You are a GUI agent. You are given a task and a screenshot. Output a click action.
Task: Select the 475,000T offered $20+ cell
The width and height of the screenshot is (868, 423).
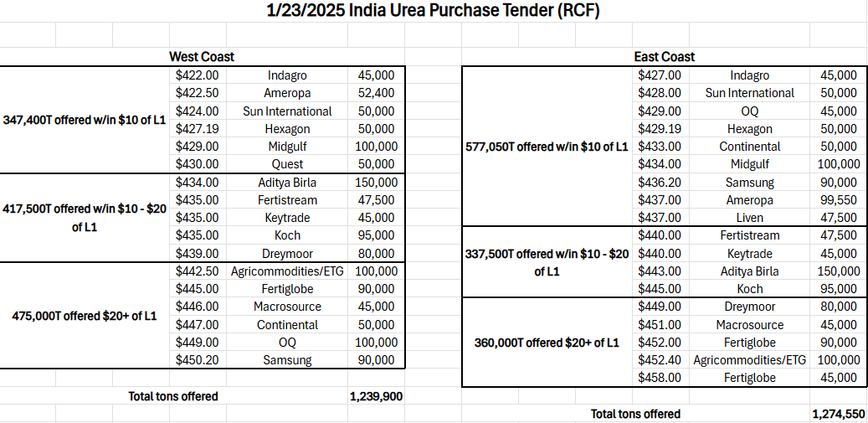(85, 316)
